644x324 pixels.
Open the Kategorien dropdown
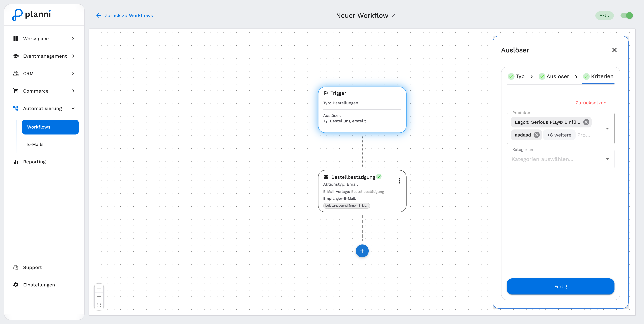click(x=560, y=159)
